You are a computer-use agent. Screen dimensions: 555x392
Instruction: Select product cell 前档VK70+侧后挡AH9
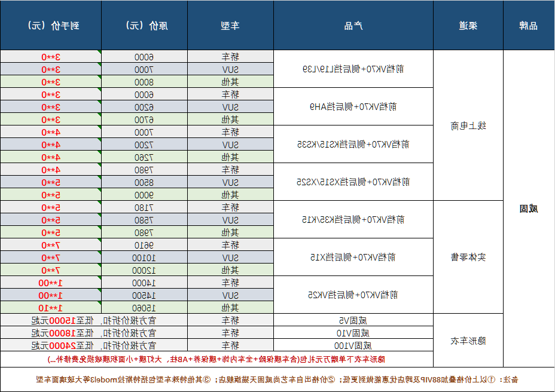pos(353,106)
